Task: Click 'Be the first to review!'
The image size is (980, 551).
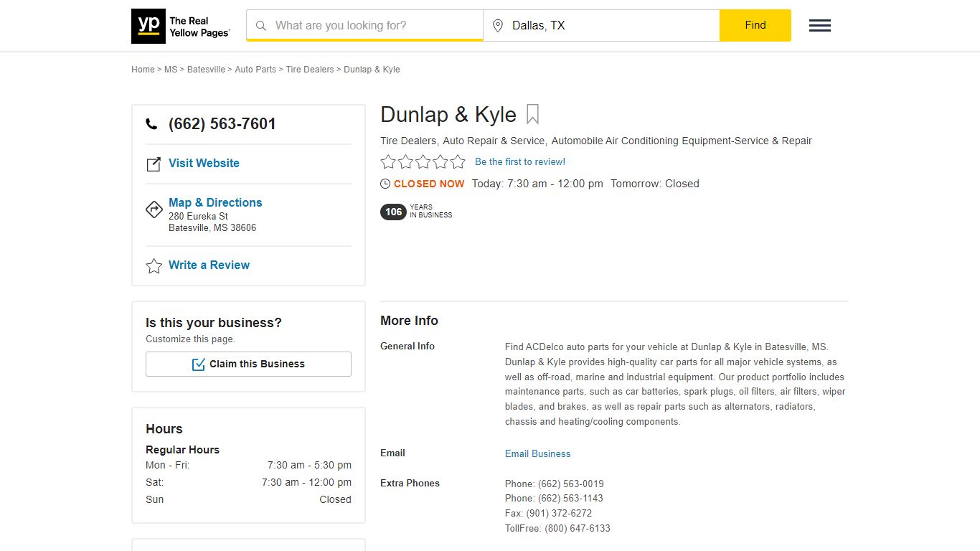Action: 520,162
